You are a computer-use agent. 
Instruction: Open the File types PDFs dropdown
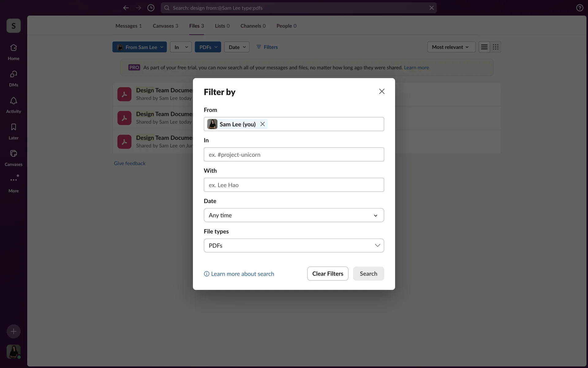(x=294, y=246)
